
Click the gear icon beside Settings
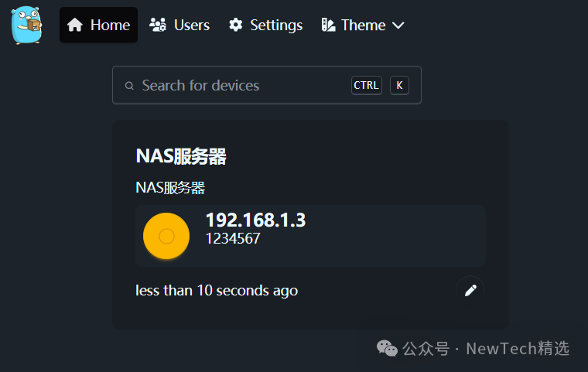pos(236,25)
